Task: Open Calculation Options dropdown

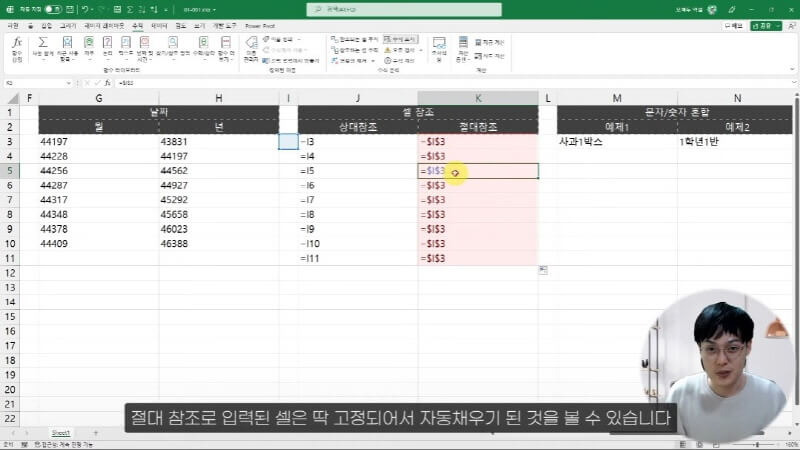Action: [463, 48]
